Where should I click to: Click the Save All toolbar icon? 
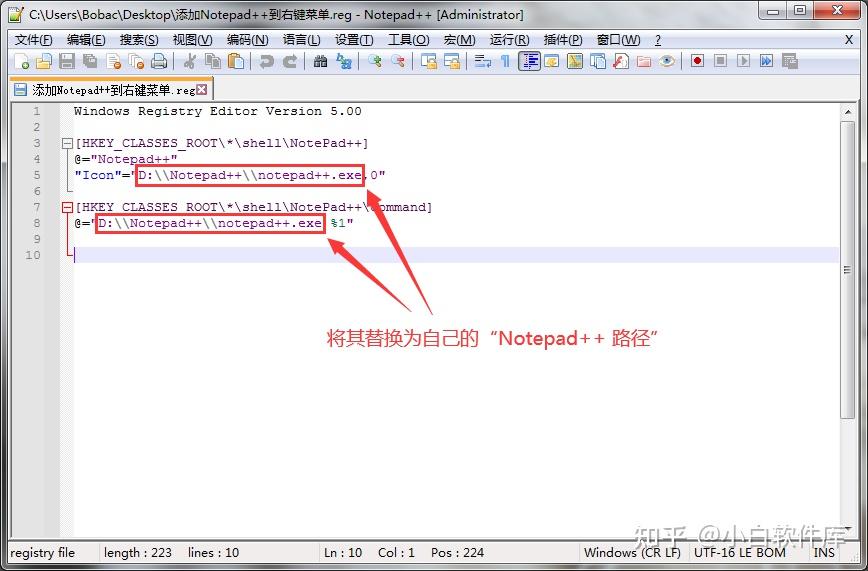pyautogui.click(x=90, y=61)
